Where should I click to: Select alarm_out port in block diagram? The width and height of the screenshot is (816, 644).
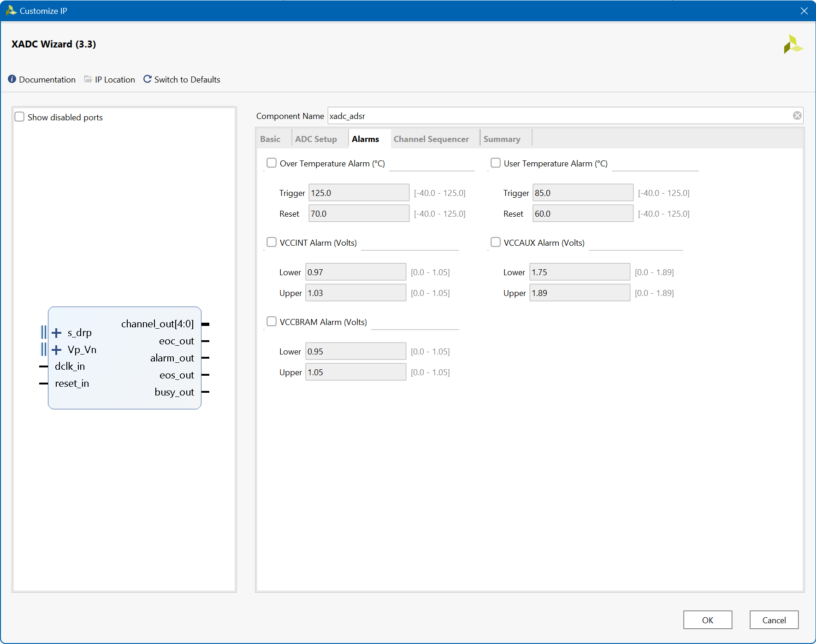pyautogui.click(x=172, y=358)
